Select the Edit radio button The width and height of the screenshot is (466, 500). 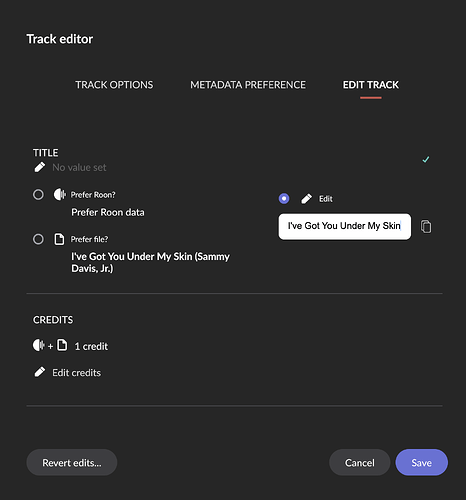click(x=284, y=199)
